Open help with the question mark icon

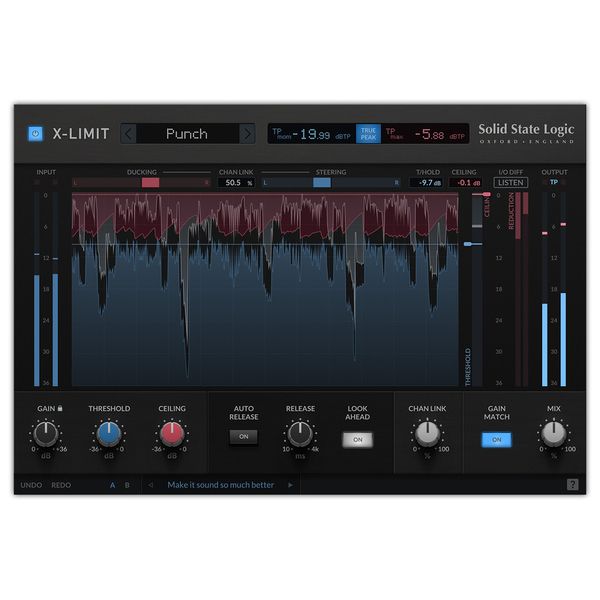pyautogui.click(x=572, y=484)
